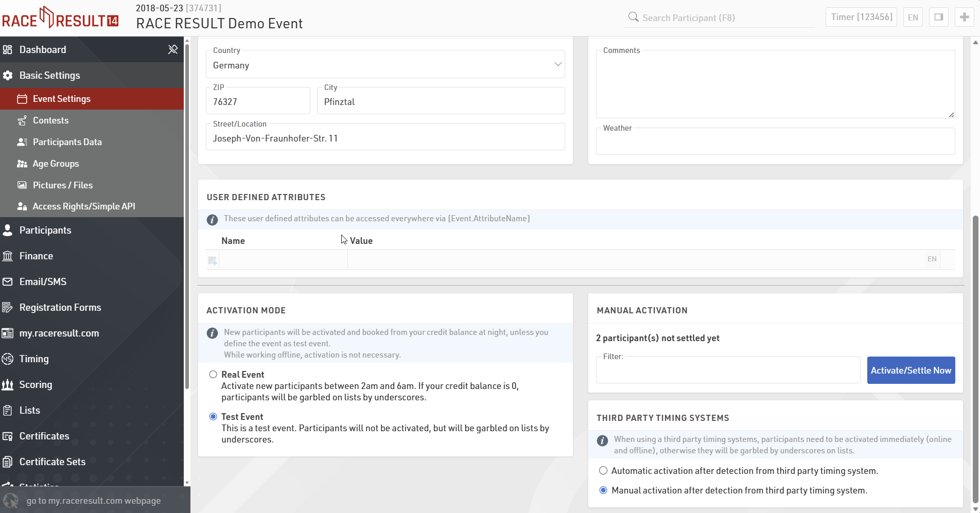Follow the go to my.raceresult.com webpage link
The height and width of the screenshot is (513, 980).
pyautogui.click(x=93, y=501)
